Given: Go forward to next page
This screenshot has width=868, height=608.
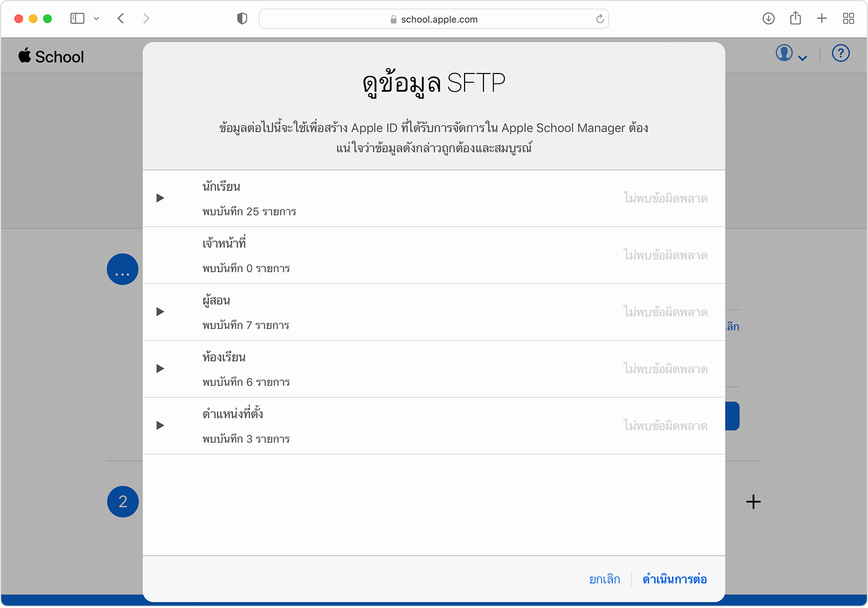Looking at the screenshot, I should click(146, 18).
